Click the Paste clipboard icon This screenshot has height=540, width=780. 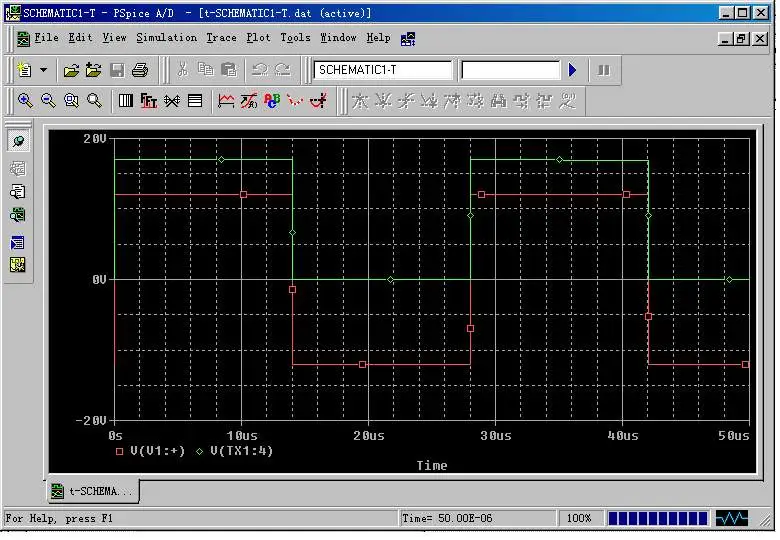tap(228, 70)
